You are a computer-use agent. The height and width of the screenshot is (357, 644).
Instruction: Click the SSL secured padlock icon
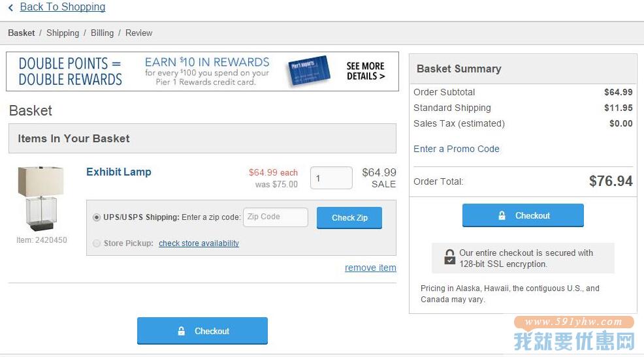click(x=450, y=257)
